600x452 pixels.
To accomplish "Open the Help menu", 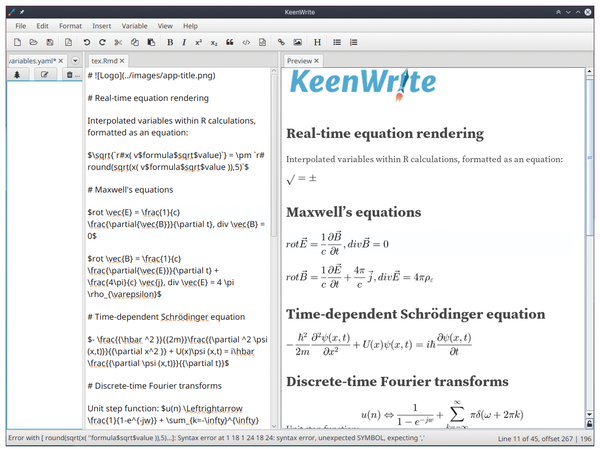I will (x=190, y=26).
